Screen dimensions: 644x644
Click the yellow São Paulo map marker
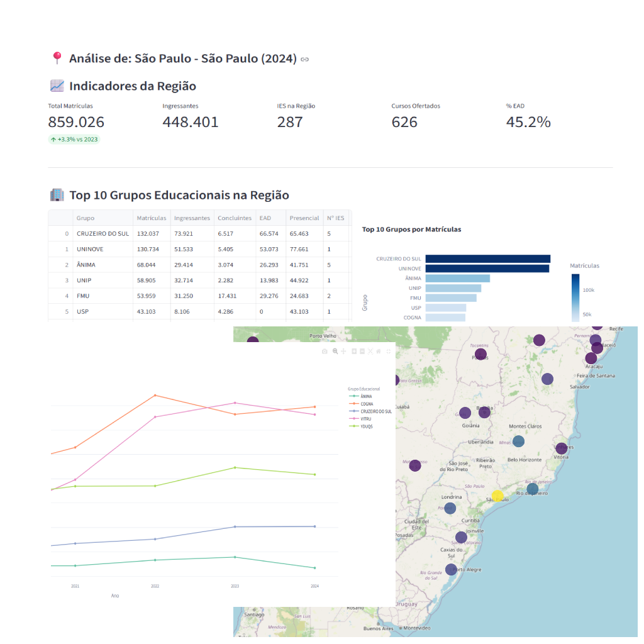click(497, 496)
